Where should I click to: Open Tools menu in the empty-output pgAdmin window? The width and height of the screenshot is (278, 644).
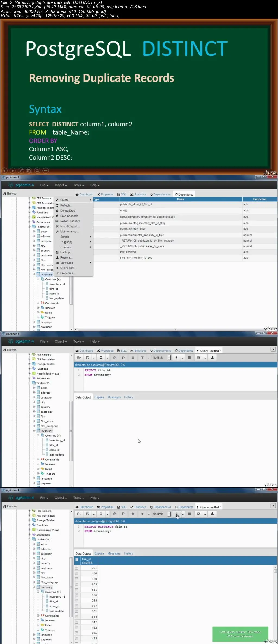[78, 341]
